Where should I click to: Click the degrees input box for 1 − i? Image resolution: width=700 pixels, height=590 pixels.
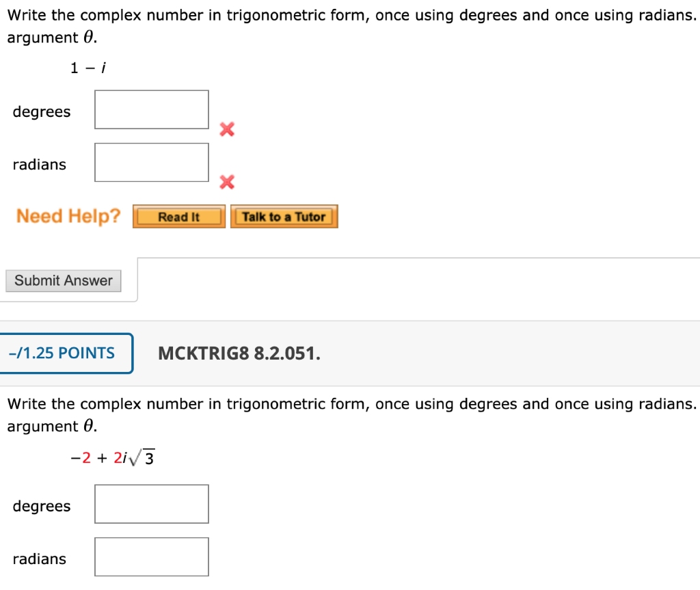[151, 109]
